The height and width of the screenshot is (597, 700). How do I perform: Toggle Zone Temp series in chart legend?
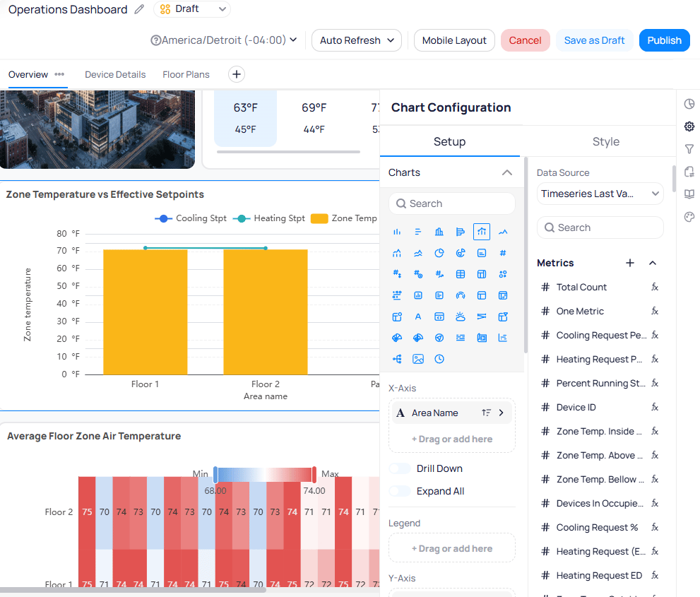[344, 218]
